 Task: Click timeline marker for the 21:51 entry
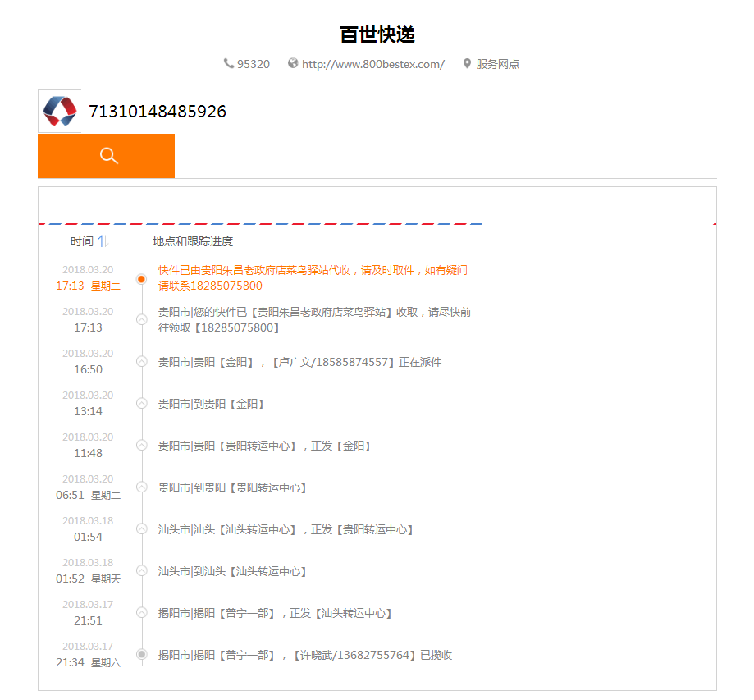[141, 612]
